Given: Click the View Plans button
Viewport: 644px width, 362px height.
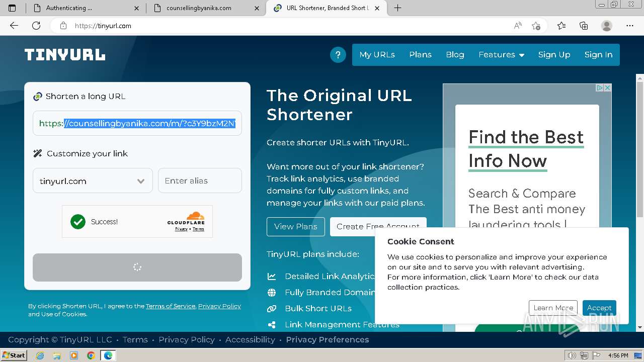Looking at the screenshot, I should pyautogui.click(x=295, y=227).
